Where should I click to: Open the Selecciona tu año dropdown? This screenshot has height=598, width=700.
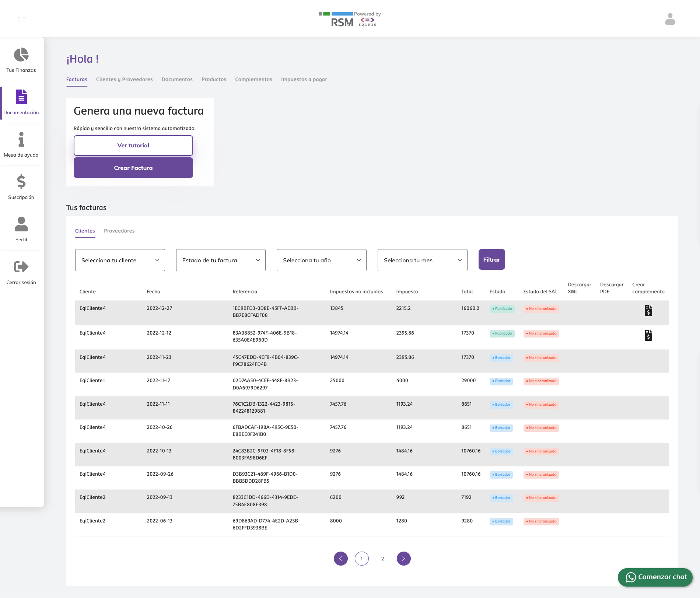pos(322,260)
